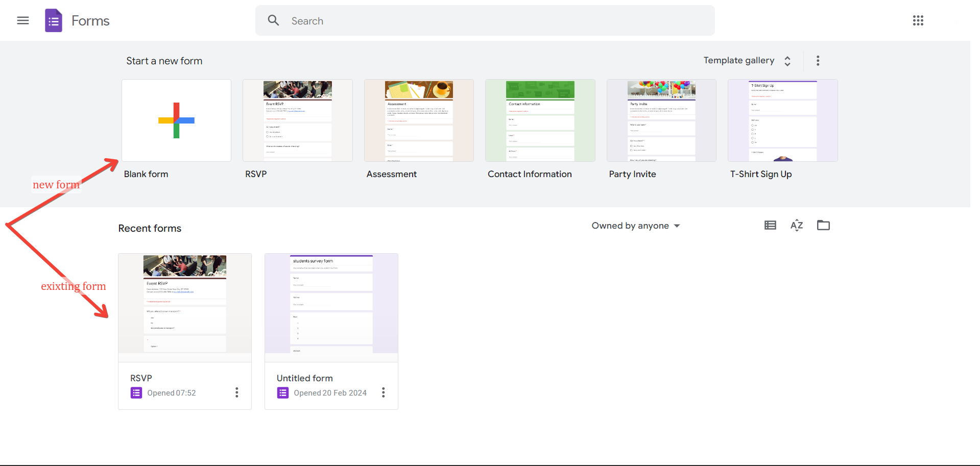The width and height of the screenshot is (980, 466).
Task: Select the Party Invite template thumbnail
Action: (x=661, y=120)
